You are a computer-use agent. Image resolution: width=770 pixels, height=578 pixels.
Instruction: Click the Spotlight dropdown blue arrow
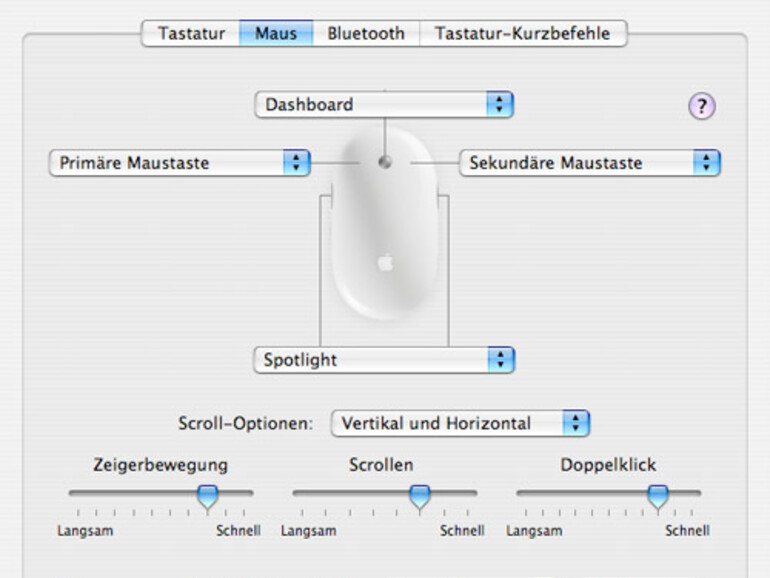pos(499,360)
